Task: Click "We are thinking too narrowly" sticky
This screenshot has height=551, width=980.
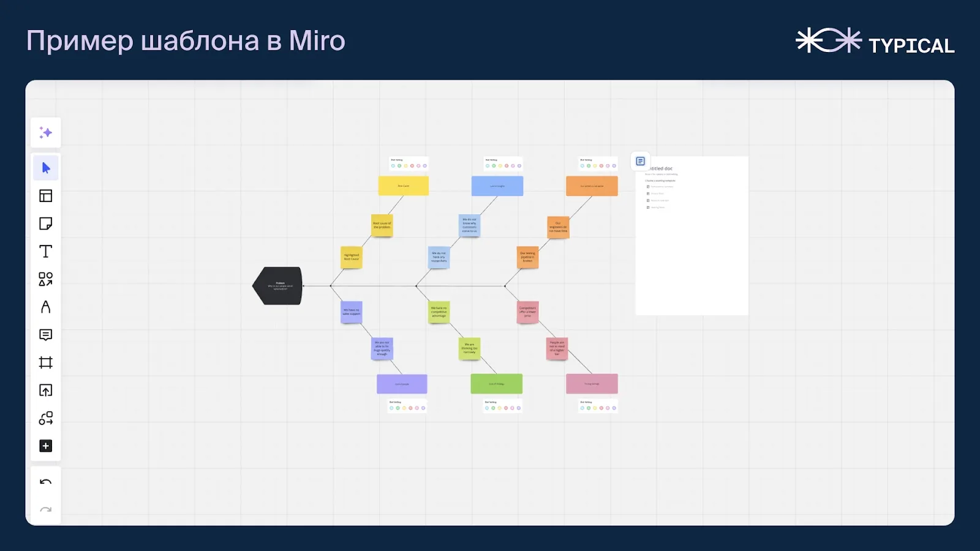Action: coord(469,348)
